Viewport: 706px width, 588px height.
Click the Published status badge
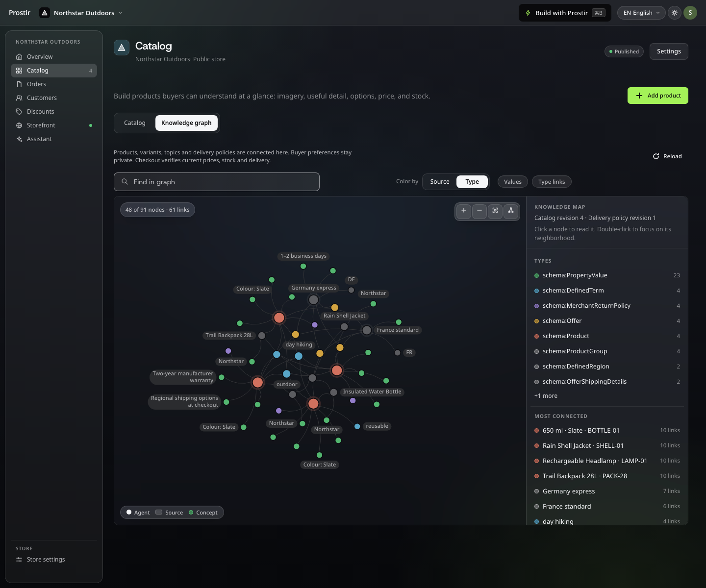624,51
